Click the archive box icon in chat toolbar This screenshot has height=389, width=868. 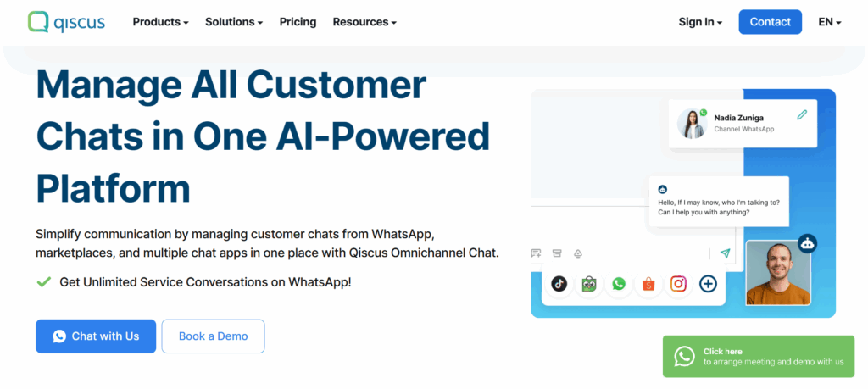pyautogui.click(x=557, y=253)
